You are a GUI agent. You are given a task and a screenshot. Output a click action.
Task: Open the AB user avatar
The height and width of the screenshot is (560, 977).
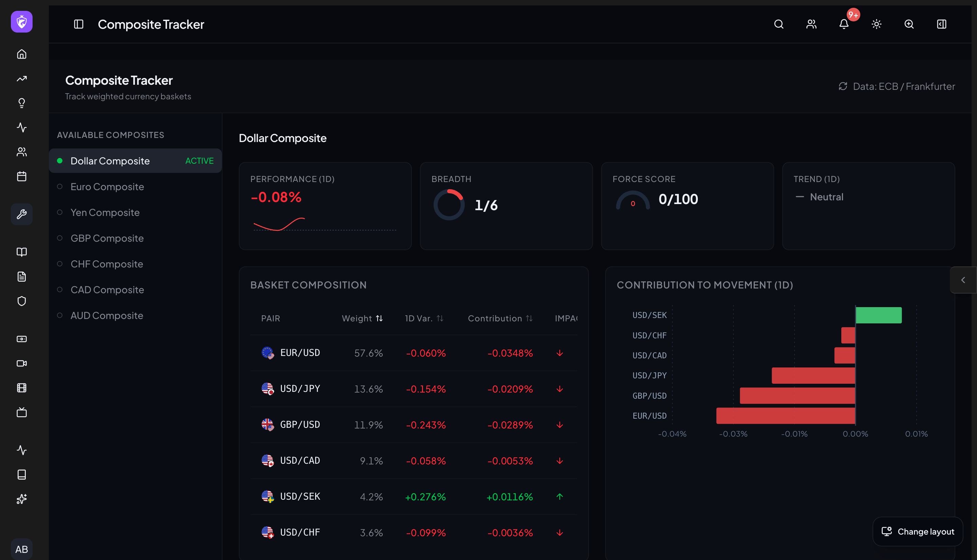click(x=22, y=549)
